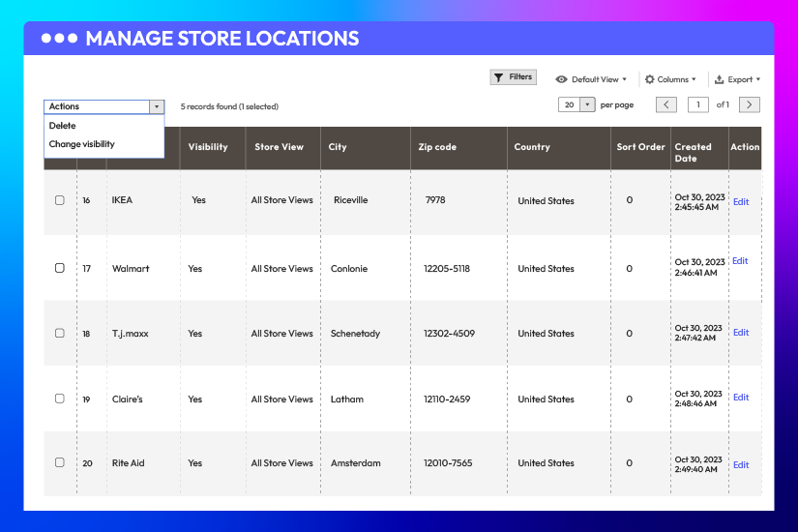Screen dimensions: 798x532
Task: Sort by Zip code column header
Action: pos(437,147)
